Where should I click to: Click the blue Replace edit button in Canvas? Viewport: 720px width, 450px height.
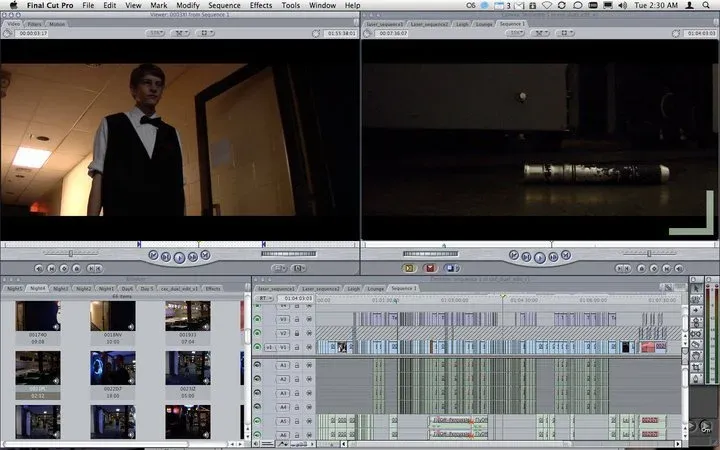[x=450, y=268]
